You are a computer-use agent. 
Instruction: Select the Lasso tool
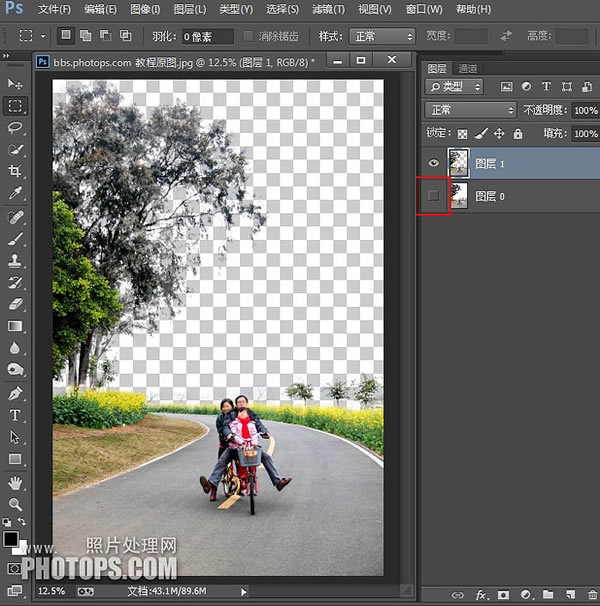[15, 128]
